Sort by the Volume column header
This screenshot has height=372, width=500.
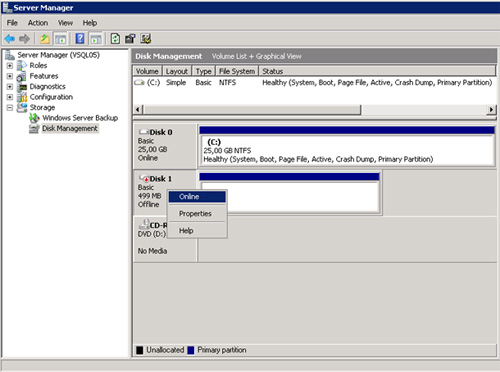tap(147, 71)
